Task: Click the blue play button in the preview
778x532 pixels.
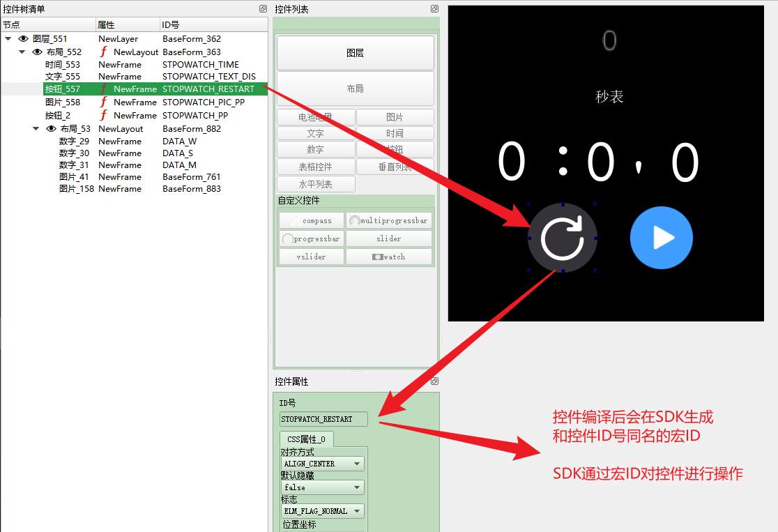Action: tap(662, 238)
